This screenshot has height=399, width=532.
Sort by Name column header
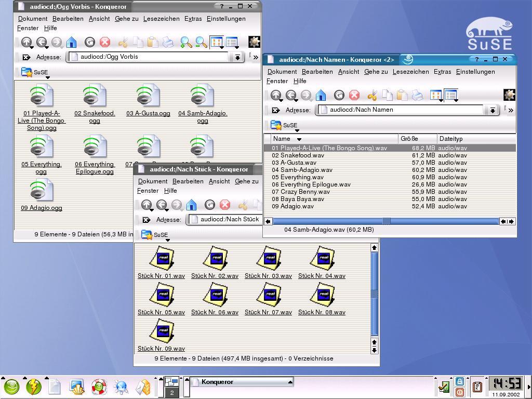point(335,138)
